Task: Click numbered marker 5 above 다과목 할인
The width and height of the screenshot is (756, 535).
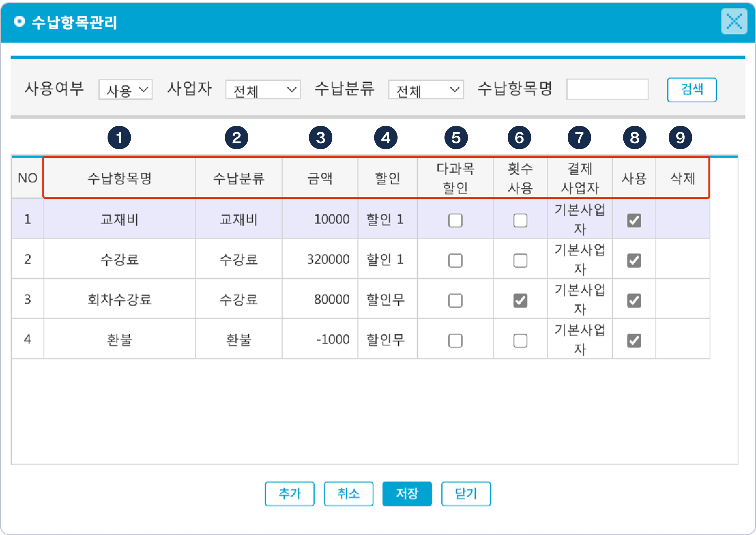Action: coord(456,138)
